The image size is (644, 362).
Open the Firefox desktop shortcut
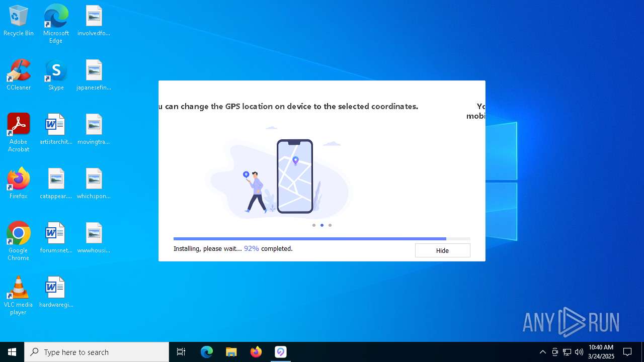(x=19, y=184)
